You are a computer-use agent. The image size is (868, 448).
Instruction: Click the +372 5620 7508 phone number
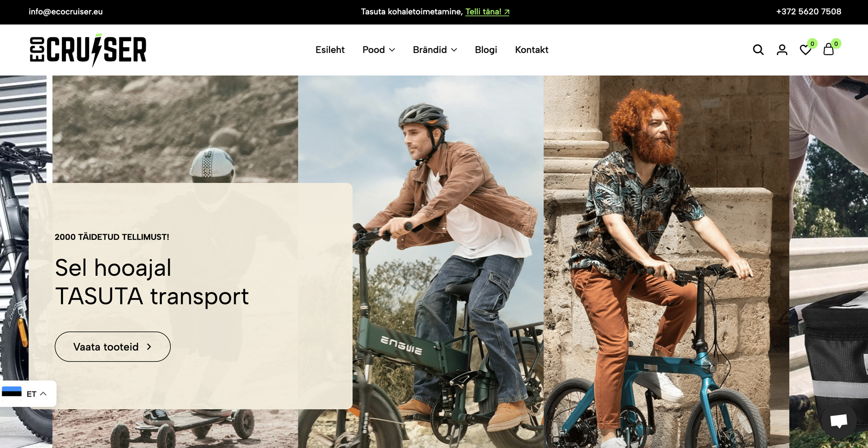(808, 12)
